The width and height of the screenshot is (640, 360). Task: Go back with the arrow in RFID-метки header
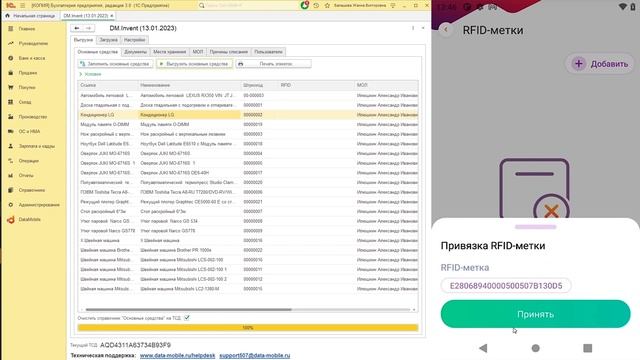coord(446,30)
